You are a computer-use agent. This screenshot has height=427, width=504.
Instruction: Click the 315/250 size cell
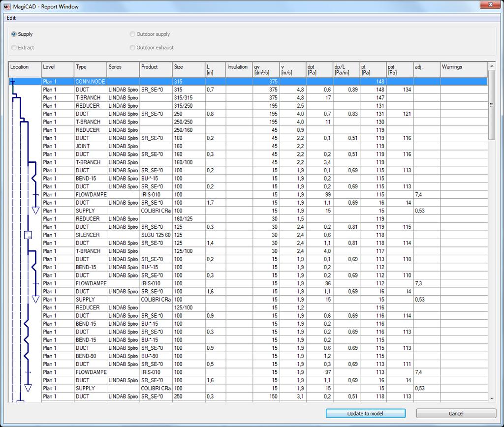[189, 106]
